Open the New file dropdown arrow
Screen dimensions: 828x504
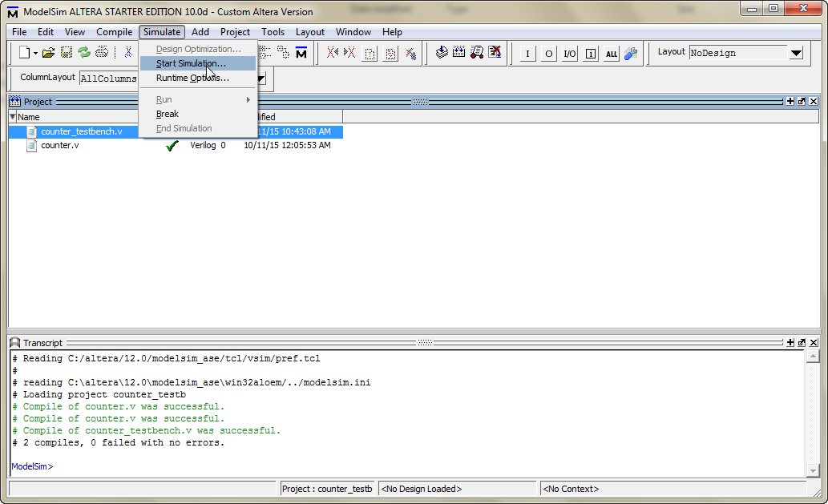coord(35,53)
